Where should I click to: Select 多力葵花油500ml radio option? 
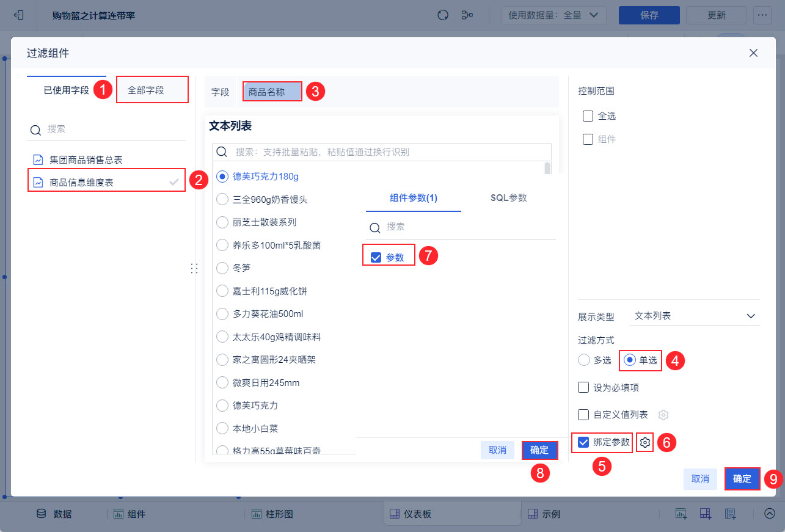click(x=222, y=314)
